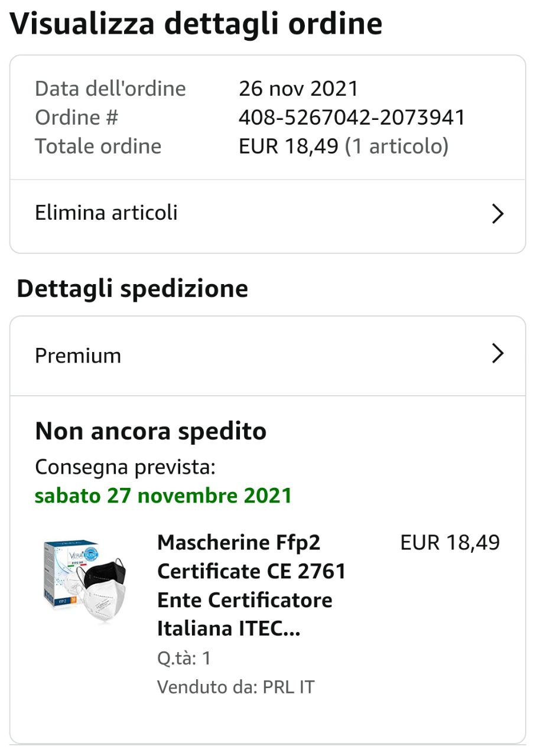Tap the product price EUR 18,49
Image resolution: width=543 pixels, height=756 pixels.
coord(450,542)
